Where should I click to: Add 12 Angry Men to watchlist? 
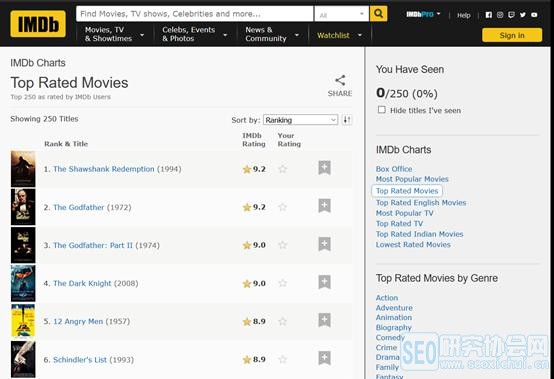click(x=324, y=320)
